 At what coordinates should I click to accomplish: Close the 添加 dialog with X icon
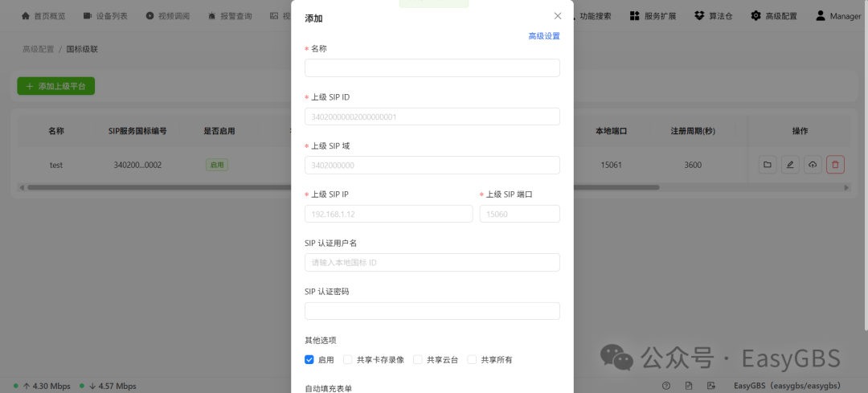click(x=558, y=16)
